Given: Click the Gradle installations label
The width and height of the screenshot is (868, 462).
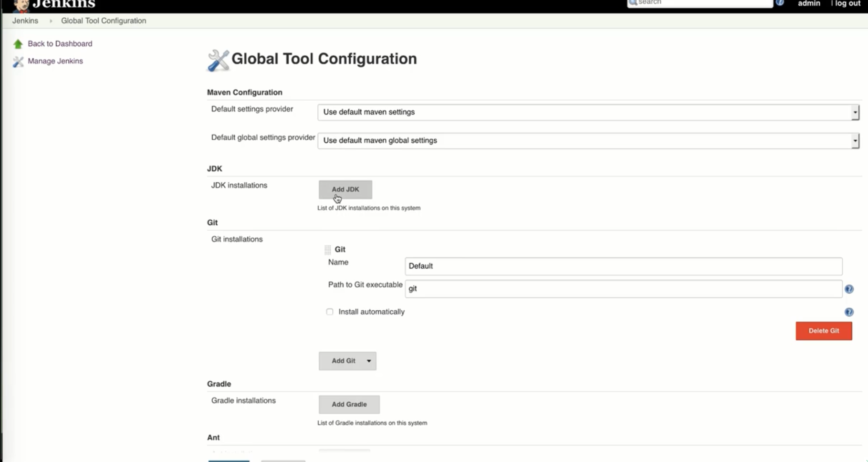Looking at the screenshot, I should 243,400.
